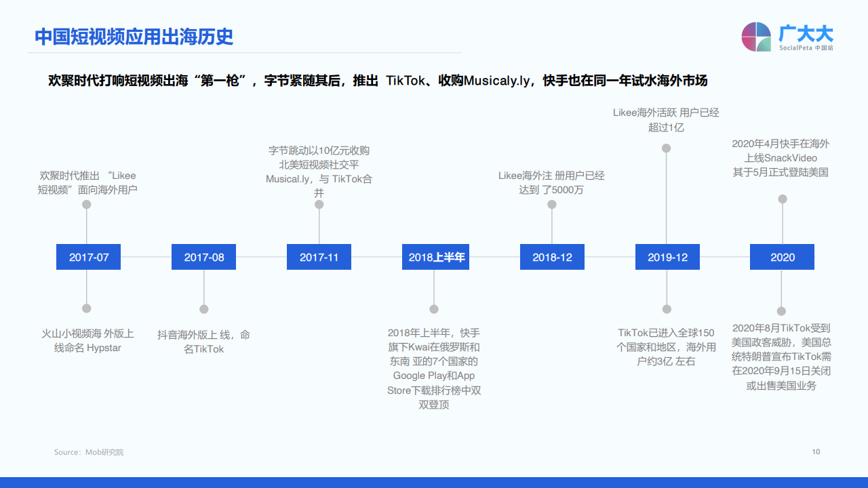
Task: Select the 2018上半年 timeline box
Action: coord(435,258)
